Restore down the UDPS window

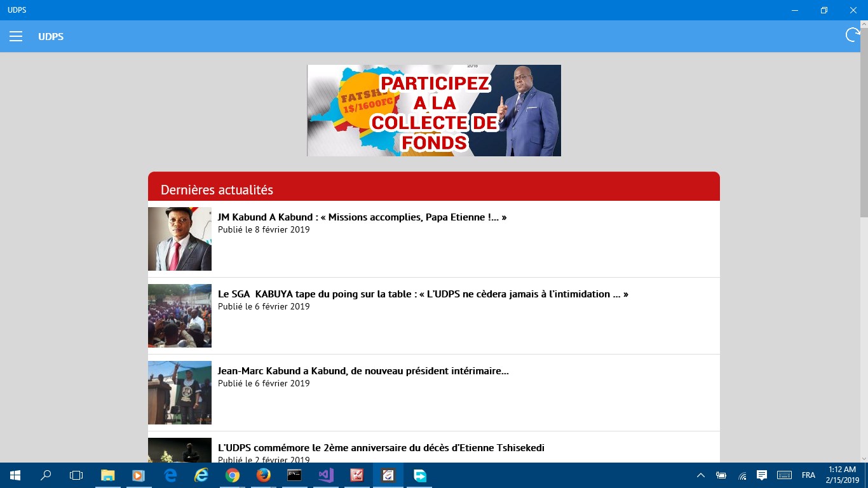click(x=824, y=10)
